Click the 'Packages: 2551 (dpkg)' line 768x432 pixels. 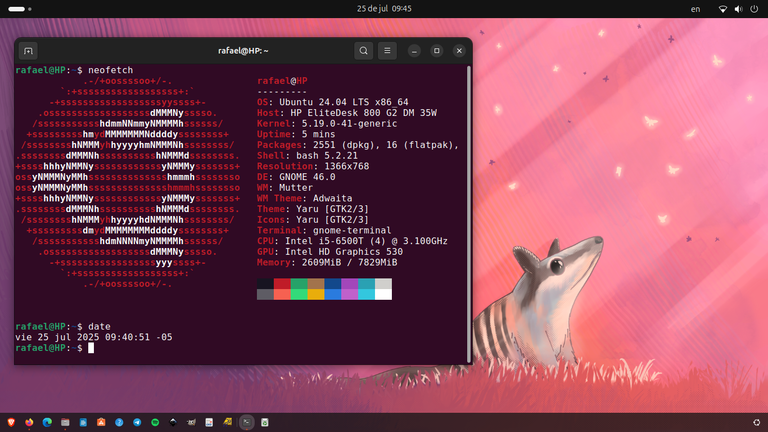click(358, 145)
